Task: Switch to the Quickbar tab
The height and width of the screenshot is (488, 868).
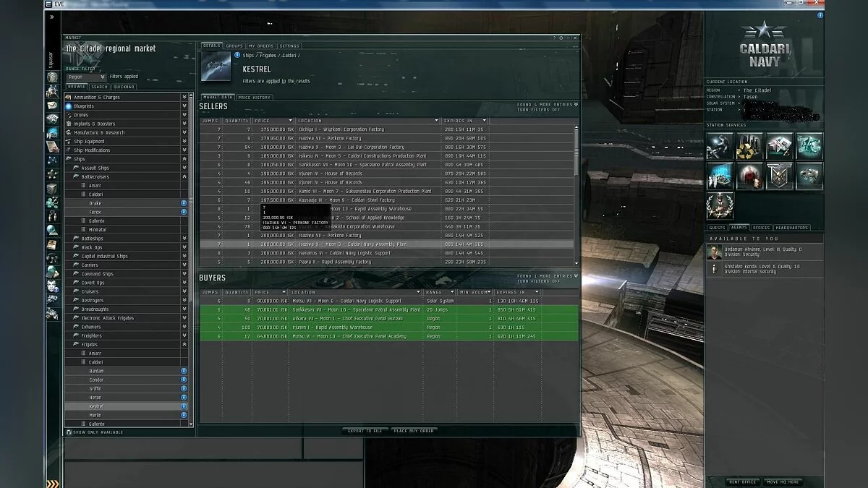Action: click(124, 87)
